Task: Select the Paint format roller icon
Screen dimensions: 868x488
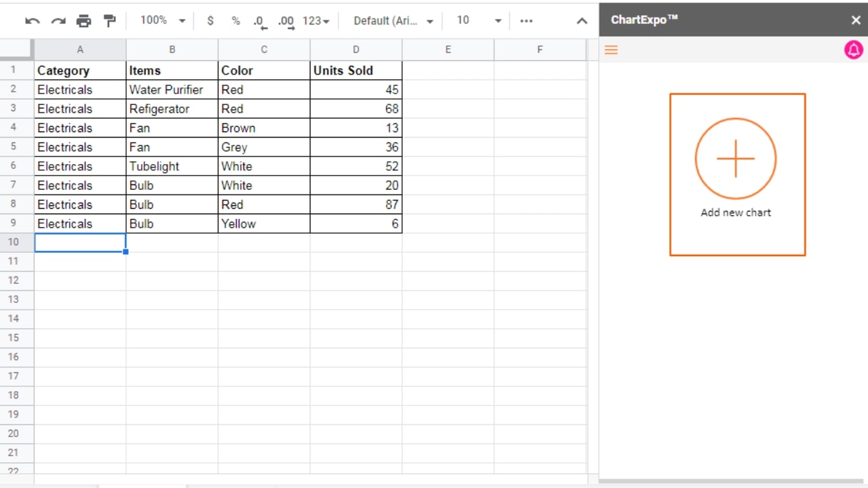Action: pos(109,21)
